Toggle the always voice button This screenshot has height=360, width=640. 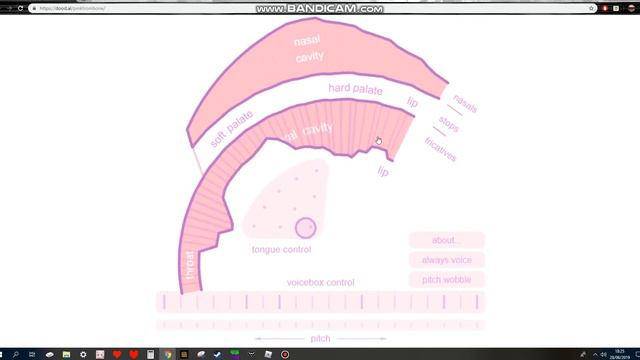(x=447, y=260)
